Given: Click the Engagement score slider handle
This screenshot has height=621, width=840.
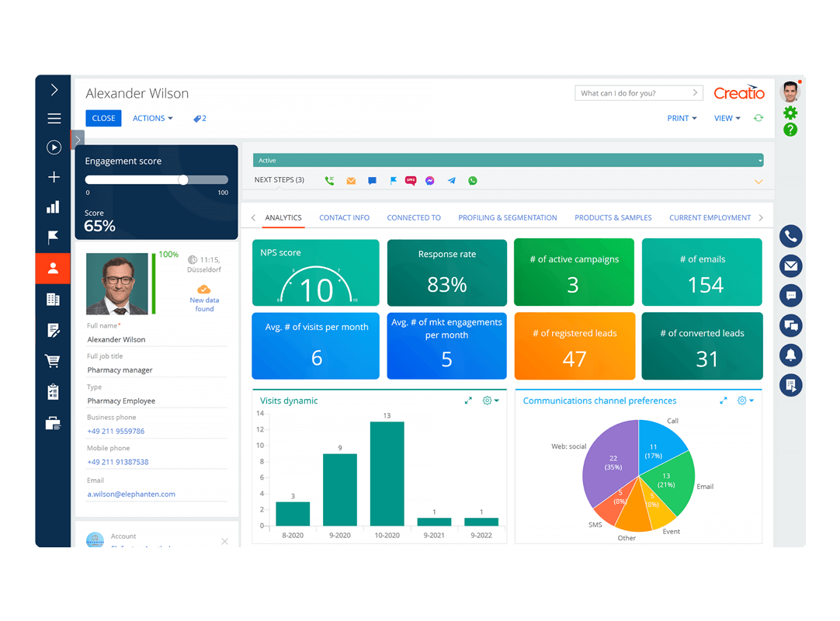Looking at the screenshot, I should pyautogui.click(x=183, y=180).
